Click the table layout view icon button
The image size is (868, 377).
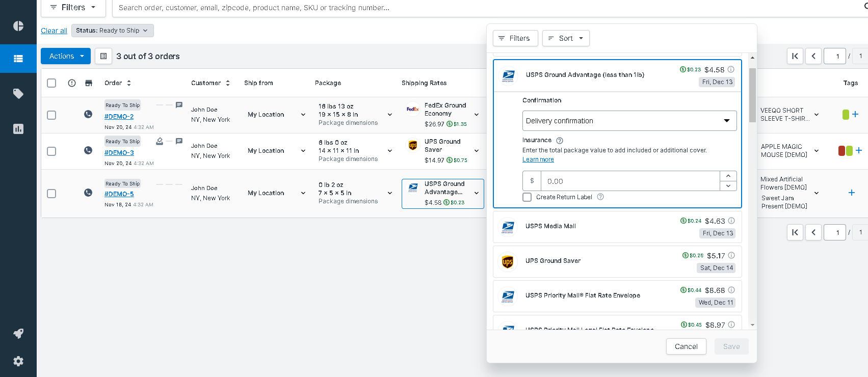point(103,56)
